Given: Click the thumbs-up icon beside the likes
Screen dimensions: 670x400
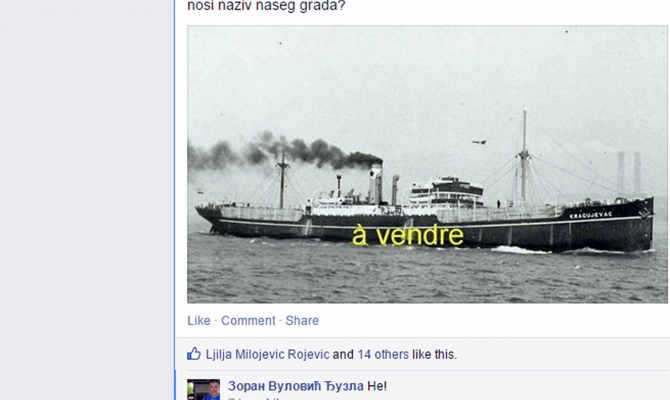Looking at the screenshot, I should 194,354.
